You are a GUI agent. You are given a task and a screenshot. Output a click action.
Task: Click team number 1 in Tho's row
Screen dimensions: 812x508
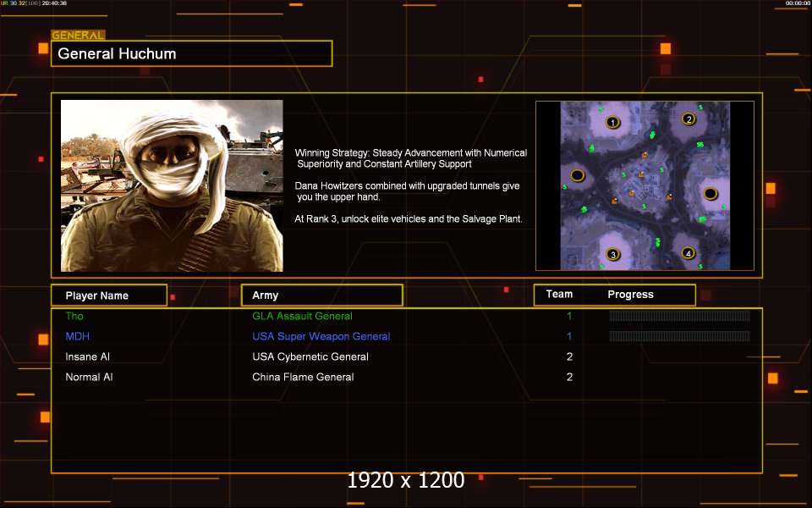coord(569,316)
